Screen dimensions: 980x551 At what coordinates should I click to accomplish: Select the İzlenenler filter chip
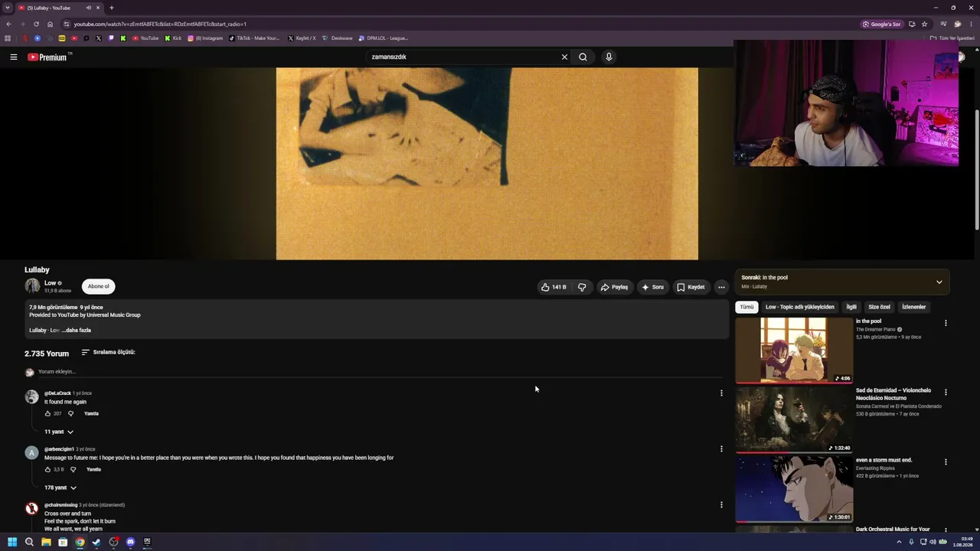[x=914, y=307]
